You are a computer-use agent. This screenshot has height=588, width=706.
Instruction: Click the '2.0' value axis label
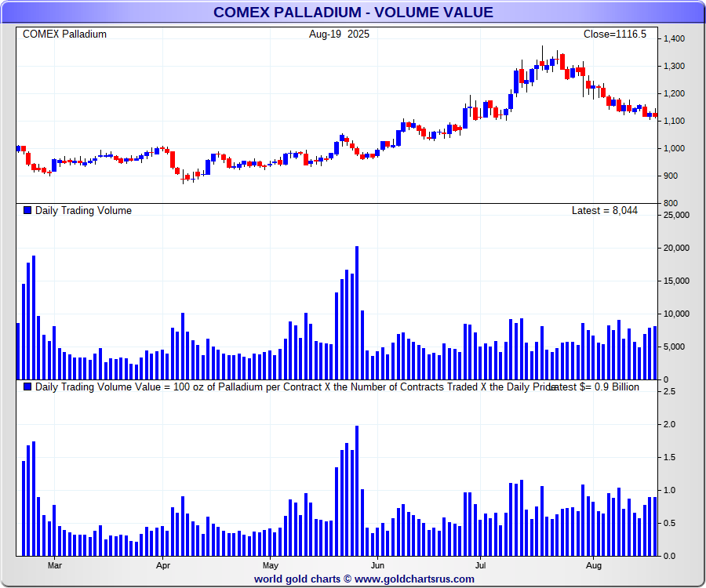coord(670,424)
